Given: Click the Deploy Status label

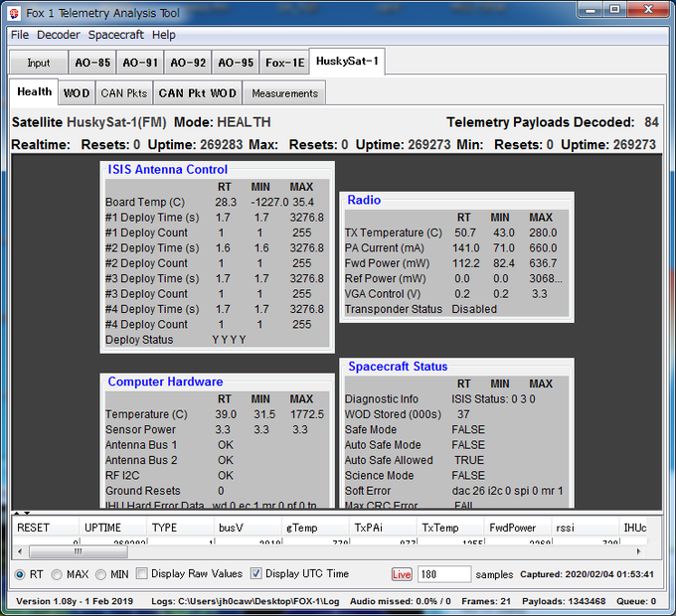Looking at the screenshot, I should click(139, 340).
